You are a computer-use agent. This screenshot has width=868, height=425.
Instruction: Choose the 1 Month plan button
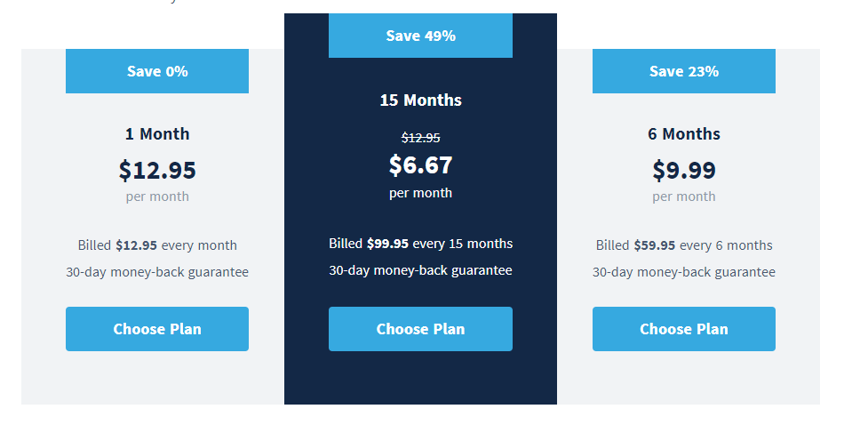[157, 329]
